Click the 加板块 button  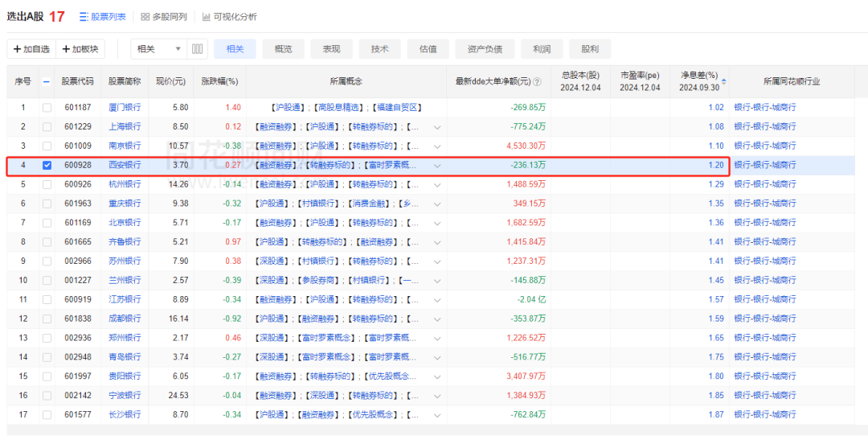80,49
